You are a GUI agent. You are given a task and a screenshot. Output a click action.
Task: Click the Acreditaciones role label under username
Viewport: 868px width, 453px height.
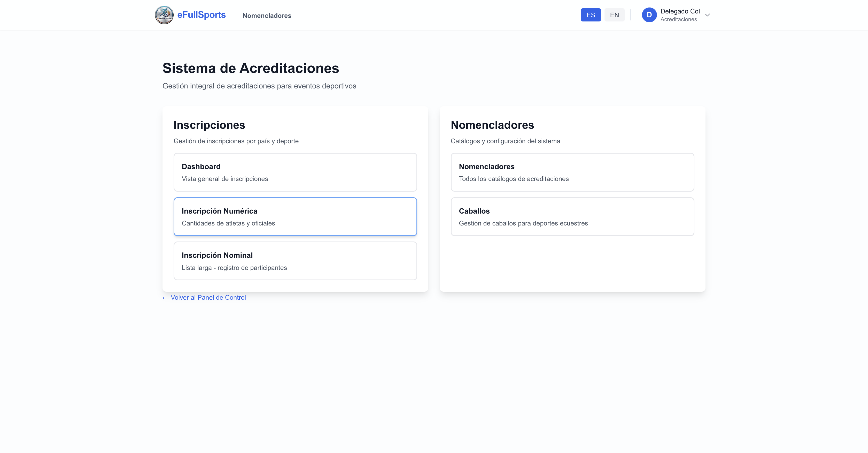pos(678,20)
